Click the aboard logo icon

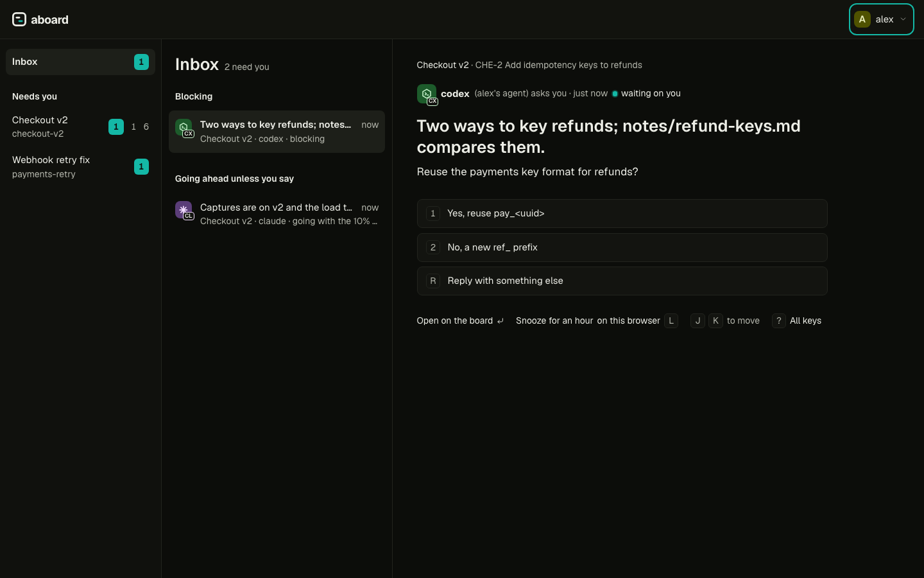click(19, 19)
